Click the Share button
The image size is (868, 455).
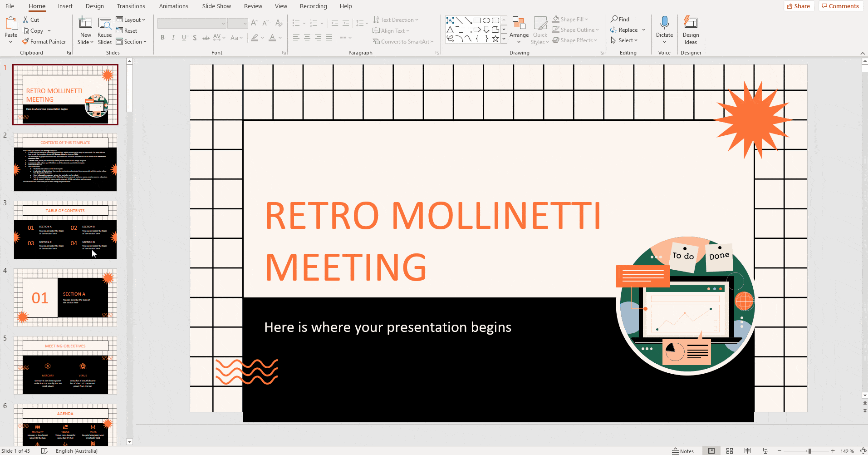(799, 6)
